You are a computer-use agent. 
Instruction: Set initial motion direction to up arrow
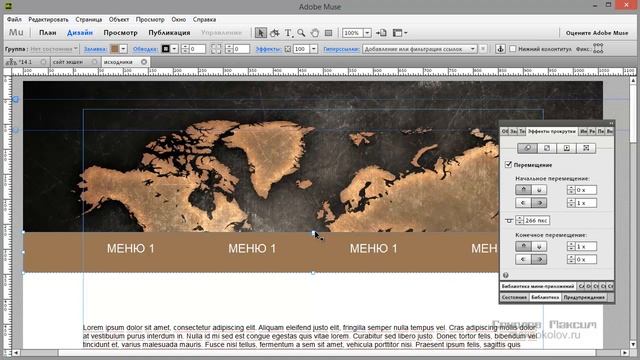(523, 189)
